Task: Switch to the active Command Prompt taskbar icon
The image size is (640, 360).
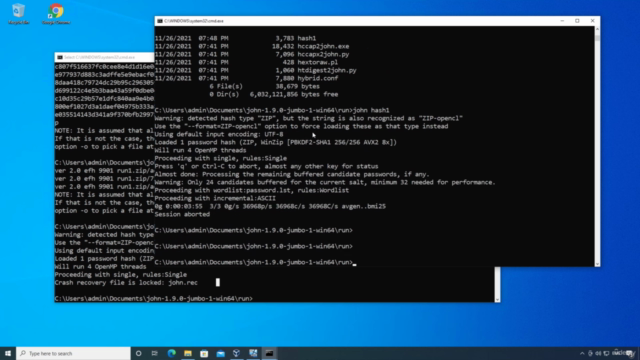Action: click(269, 353)
